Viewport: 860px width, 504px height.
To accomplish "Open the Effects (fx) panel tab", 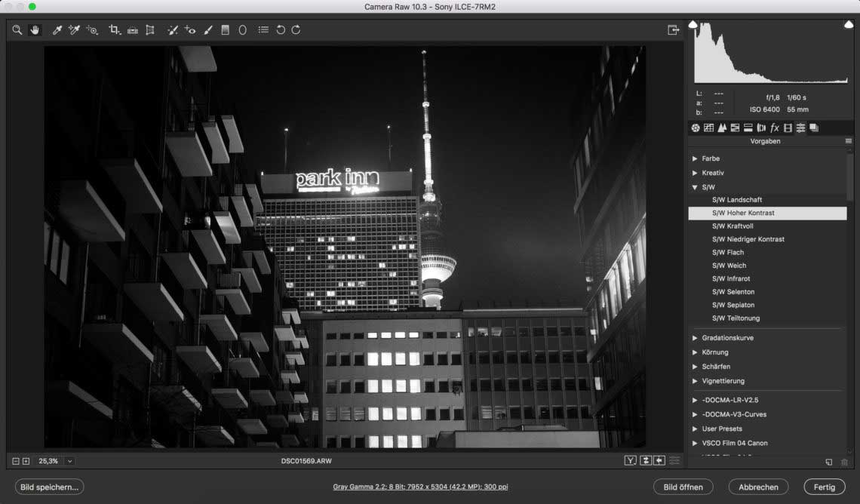I will pos(774,128).
